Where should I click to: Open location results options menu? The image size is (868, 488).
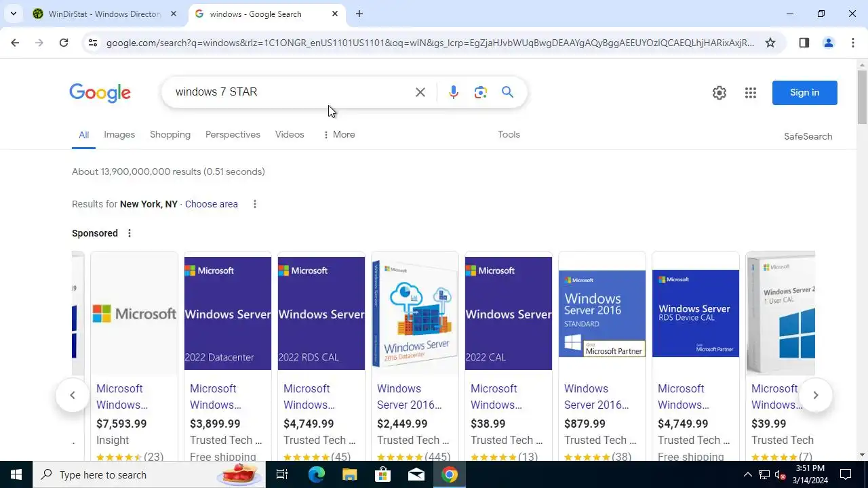point(255,204)
